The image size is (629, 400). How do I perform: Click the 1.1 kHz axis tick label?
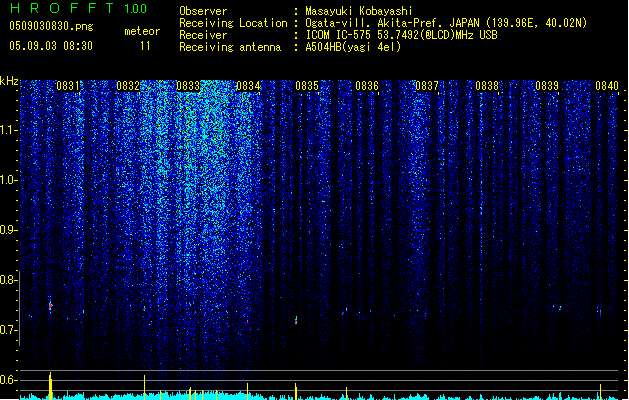pyautogui.click(x=8, y=130)
